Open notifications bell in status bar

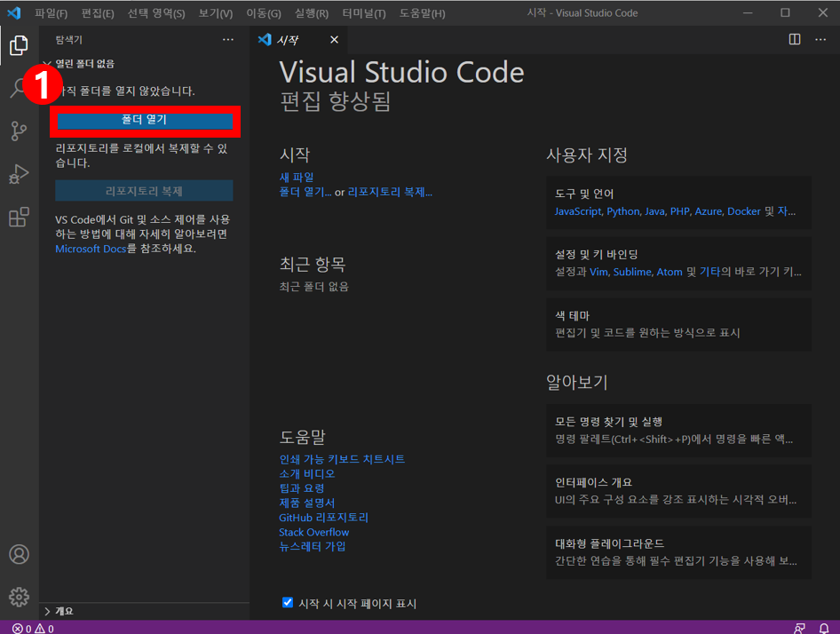(x=824, y=628)
